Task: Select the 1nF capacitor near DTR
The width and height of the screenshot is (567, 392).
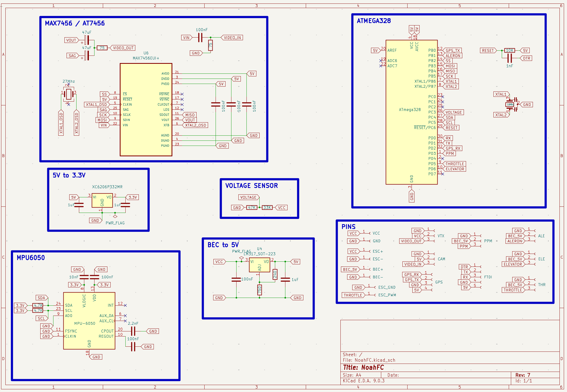Action: tap(510, 58)
